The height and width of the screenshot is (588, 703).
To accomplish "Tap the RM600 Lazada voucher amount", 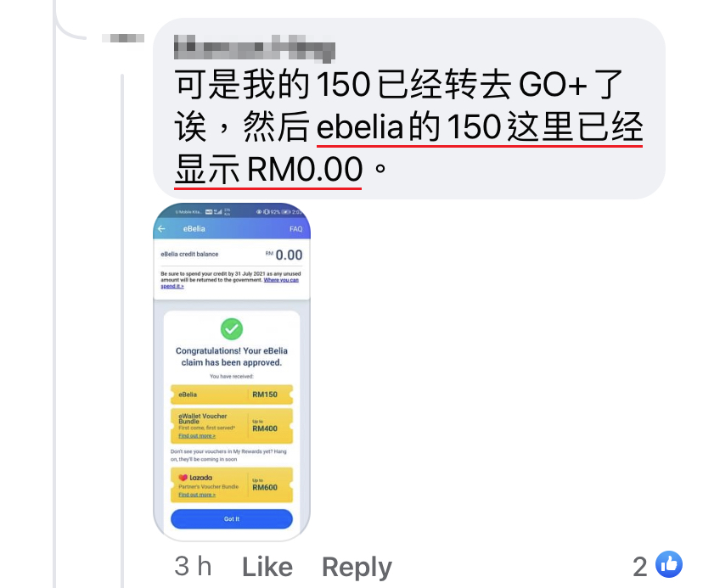I will coord(265,485).
